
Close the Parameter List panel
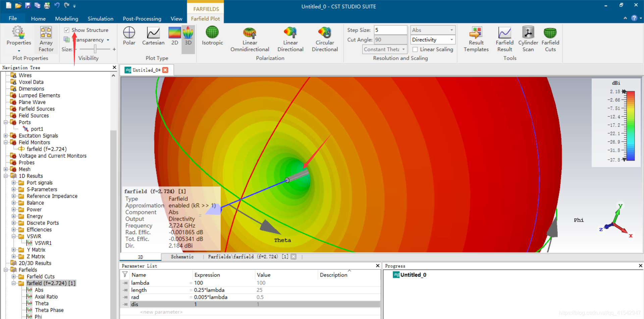378,266
